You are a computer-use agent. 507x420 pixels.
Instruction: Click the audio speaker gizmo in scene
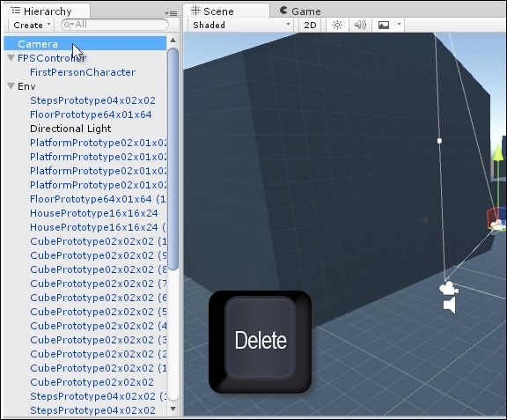click(450, 306)
